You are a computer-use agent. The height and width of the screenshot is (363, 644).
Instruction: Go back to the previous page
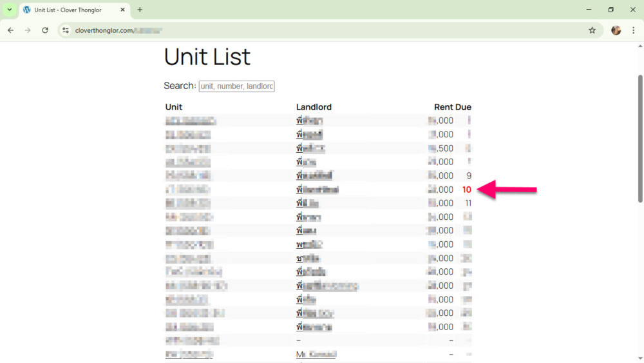click(10, 30)
